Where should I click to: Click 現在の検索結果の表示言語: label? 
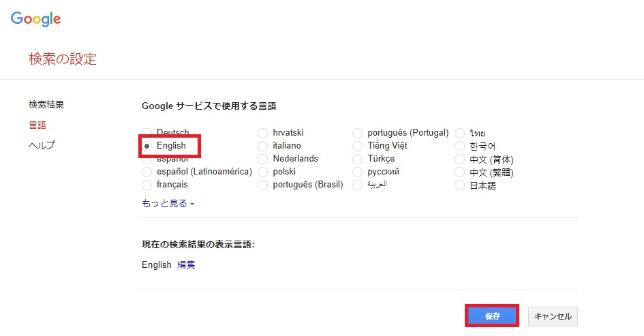[x=198, y=245]
